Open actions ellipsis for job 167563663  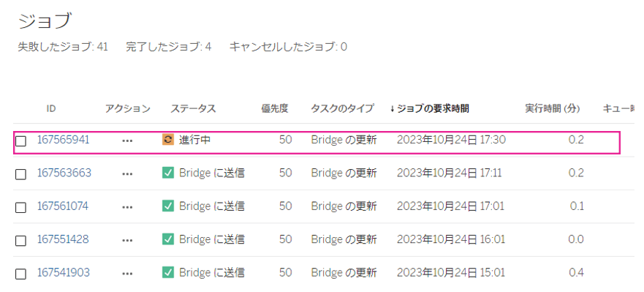tap(127, 174)
